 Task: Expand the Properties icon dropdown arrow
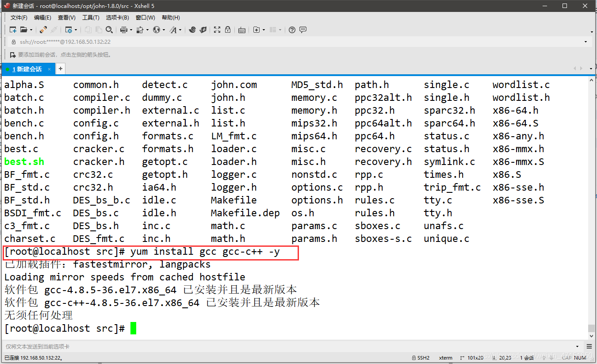[x=76, y=30]
